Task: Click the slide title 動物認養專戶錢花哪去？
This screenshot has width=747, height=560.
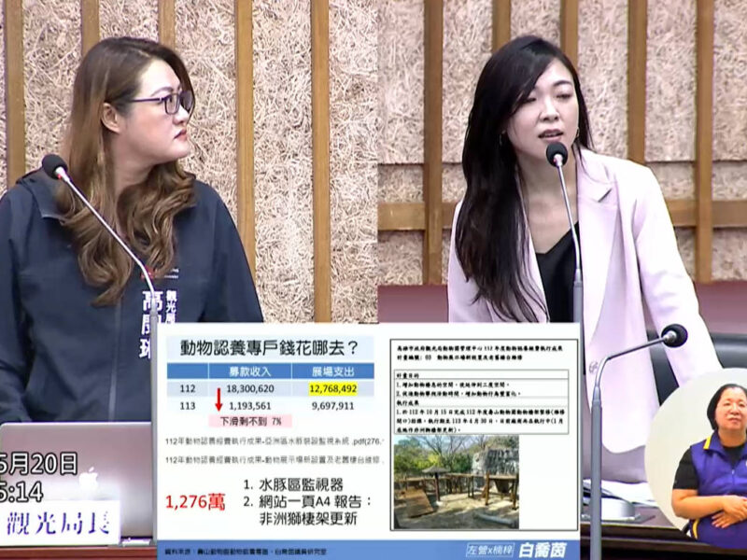Action: click(270, 347)
